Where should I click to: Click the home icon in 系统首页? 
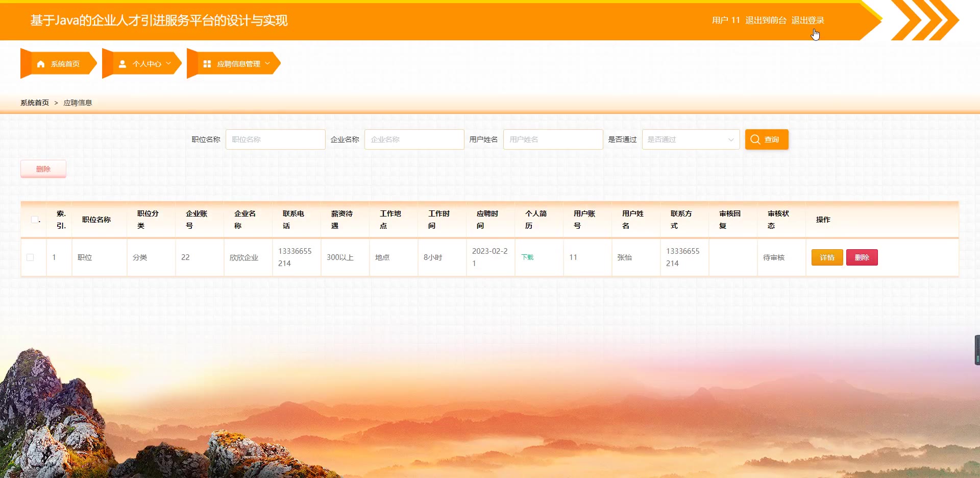pyautogui.click(x=41, y=64)
